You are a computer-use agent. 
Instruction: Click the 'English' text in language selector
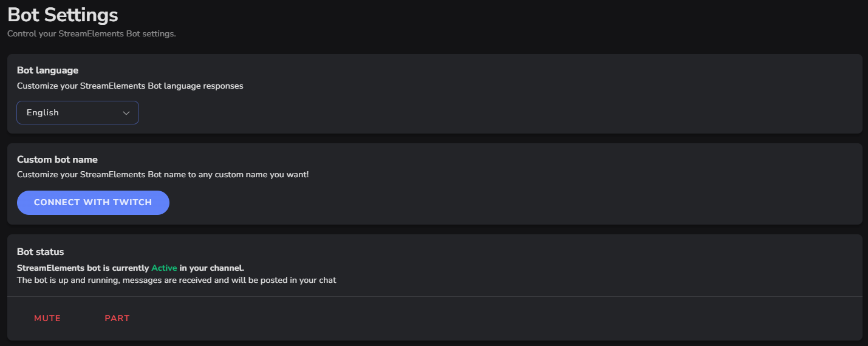43,113
